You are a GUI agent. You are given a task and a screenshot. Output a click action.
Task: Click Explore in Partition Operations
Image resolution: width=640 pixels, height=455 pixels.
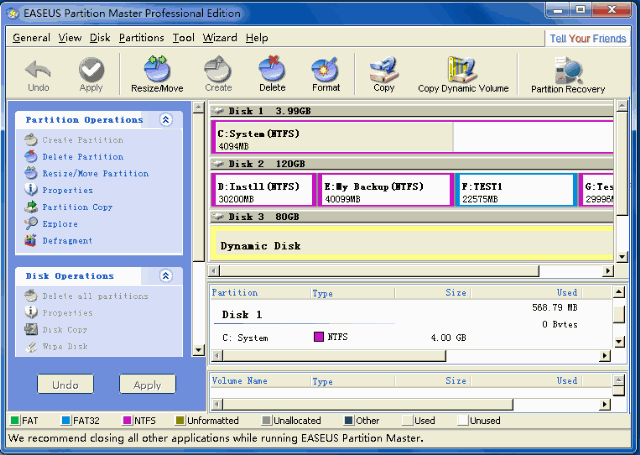(x=51, y=224)
